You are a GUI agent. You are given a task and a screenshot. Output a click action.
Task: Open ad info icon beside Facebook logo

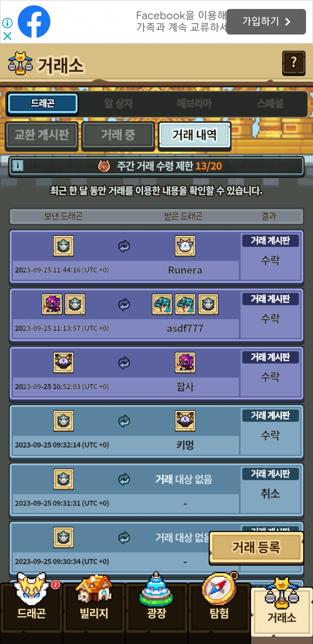7,23
